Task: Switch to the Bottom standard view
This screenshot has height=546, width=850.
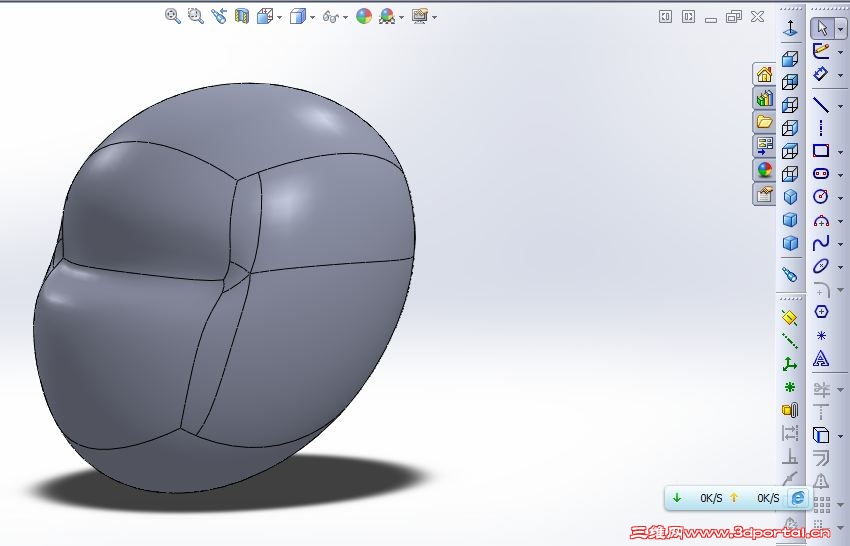Action: (x=790, y=174)
